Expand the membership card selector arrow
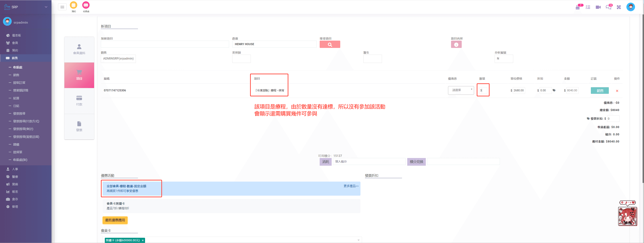 (x=358, y=240)
